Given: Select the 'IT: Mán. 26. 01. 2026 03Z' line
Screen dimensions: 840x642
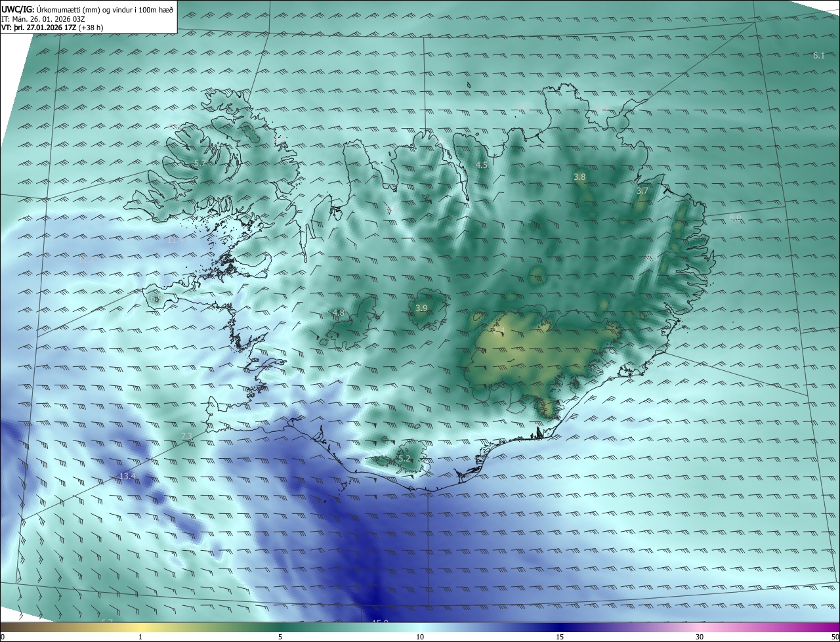Looking at the screenshot, I should [x=45, y=19].
